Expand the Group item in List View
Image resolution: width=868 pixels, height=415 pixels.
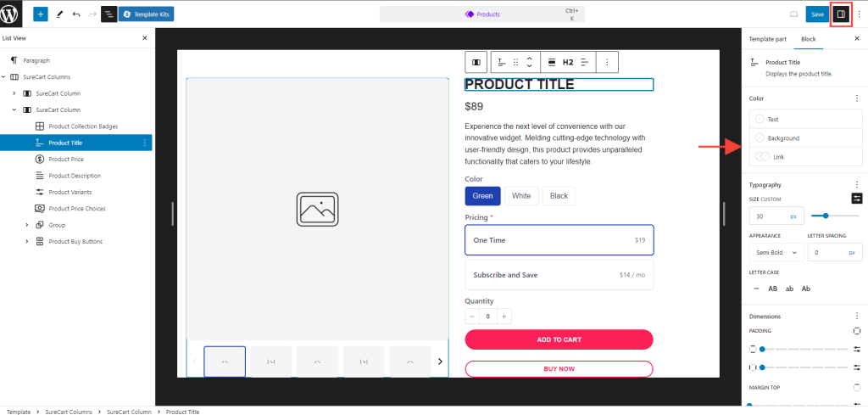(x=27, y=225)
